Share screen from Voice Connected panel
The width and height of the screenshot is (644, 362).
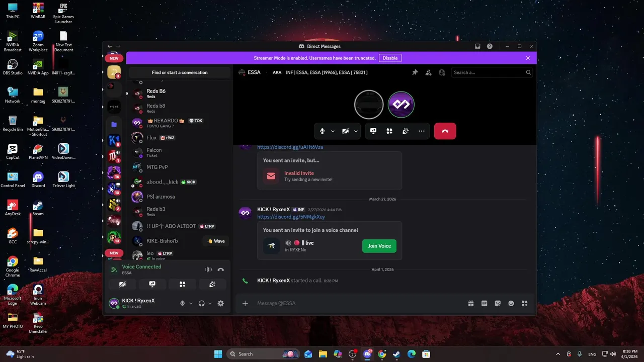coord(152,284)
